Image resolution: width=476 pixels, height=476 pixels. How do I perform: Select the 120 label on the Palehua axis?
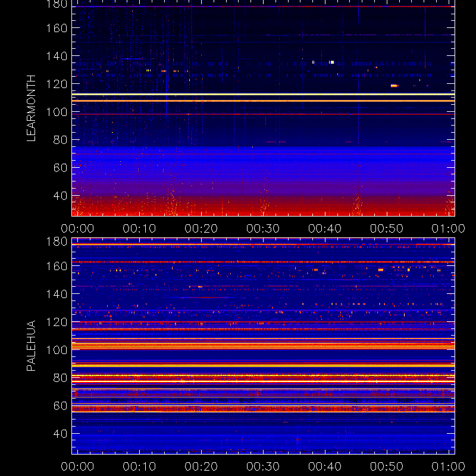(x=57, y=322)
